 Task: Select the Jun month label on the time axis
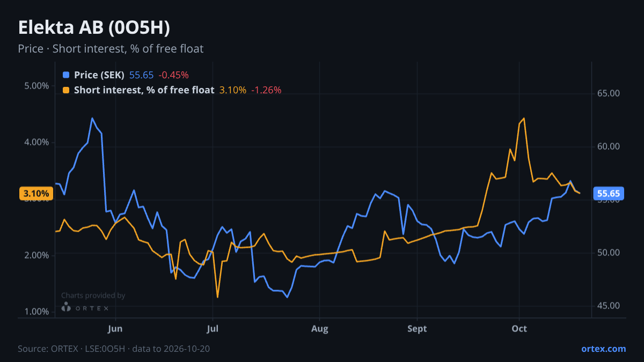(x=115, y=329)
